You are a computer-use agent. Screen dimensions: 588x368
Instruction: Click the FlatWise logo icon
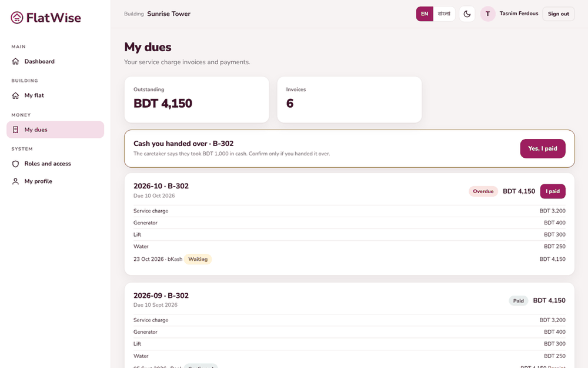[17, 17]
